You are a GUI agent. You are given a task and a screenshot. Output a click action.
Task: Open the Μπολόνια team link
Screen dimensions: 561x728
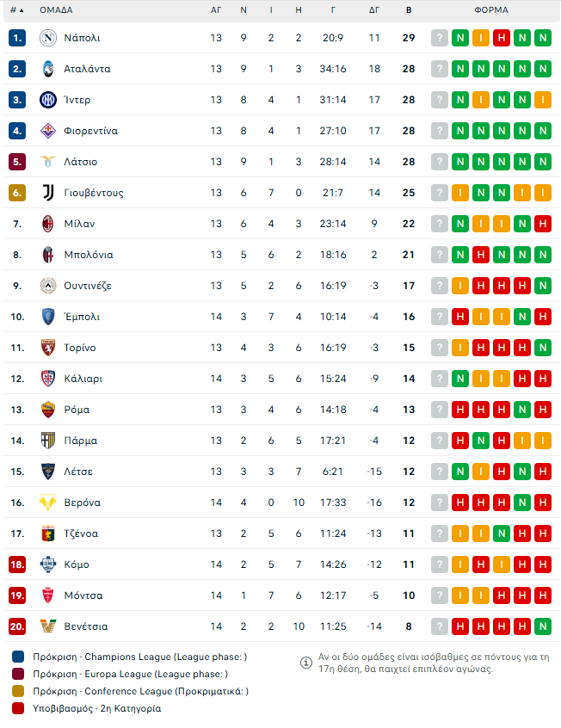tap(88, 255)
